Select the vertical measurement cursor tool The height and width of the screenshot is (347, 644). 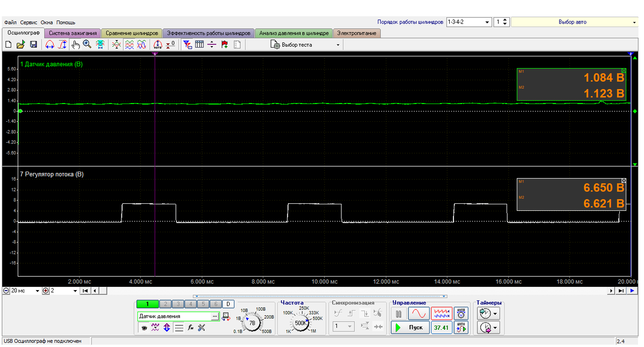pos(63,45)
